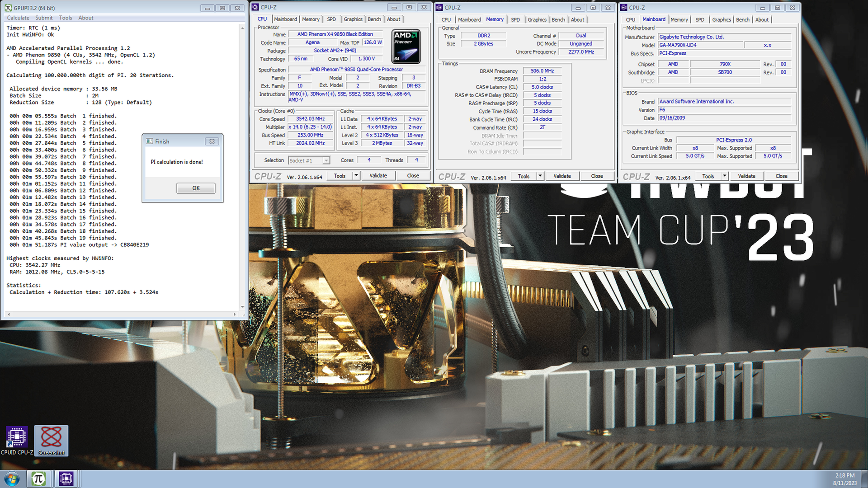868x488 pixels.
Task: Switch to Bench tab in CPU window
Action: click(x=374, y=19)
